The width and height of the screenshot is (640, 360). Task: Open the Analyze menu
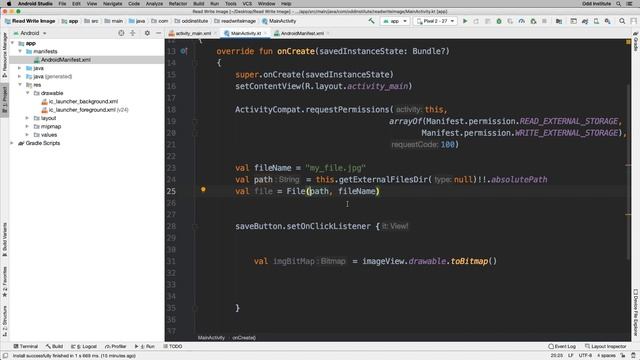point(154,3)
